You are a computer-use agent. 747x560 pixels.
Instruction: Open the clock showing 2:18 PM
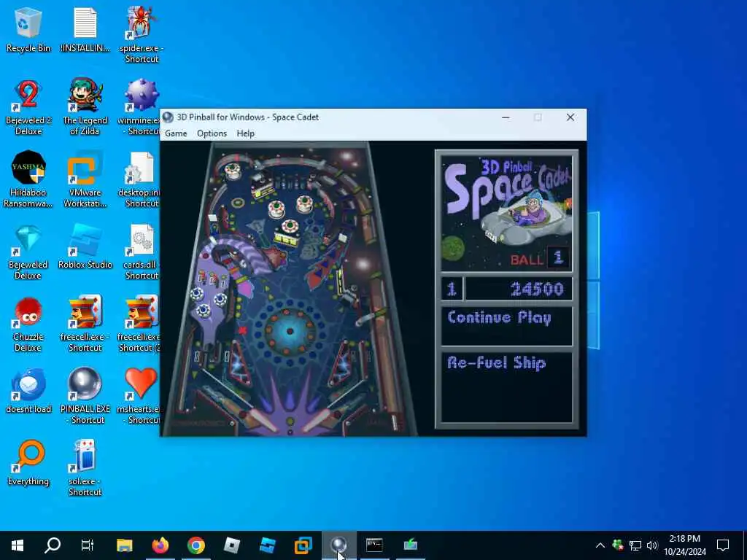click(684, 545)
